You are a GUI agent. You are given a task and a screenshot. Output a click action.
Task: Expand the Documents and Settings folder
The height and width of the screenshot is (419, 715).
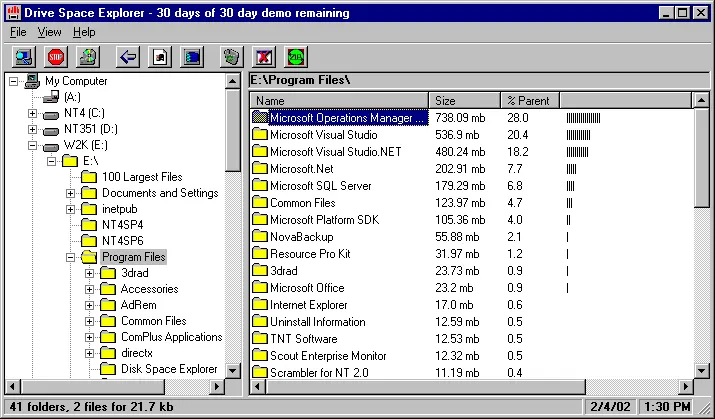click(x=70, y=193)
